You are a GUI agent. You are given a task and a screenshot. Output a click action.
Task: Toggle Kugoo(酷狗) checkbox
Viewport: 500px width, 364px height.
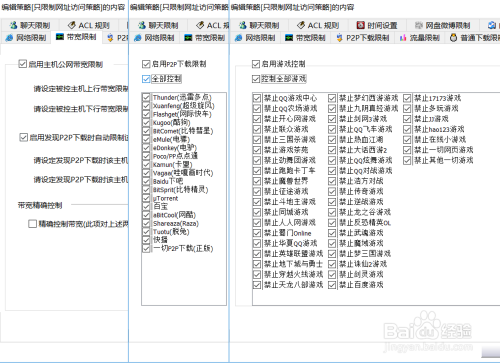coord(146,122)
